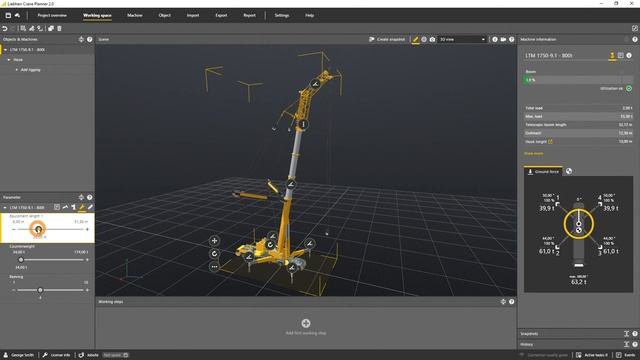Open help for Working steps panel
640x360 pixels.
point(511,302)
